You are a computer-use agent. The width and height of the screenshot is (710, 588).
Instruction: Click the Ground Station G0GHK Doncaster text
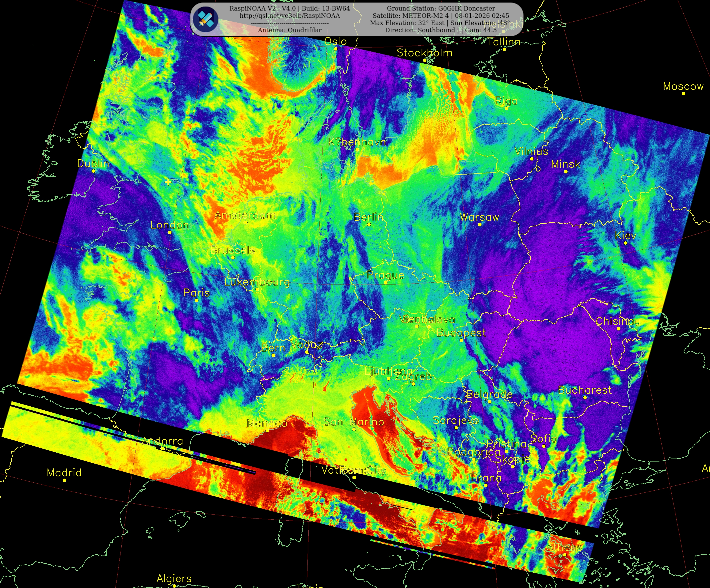(x=441, y=8)
